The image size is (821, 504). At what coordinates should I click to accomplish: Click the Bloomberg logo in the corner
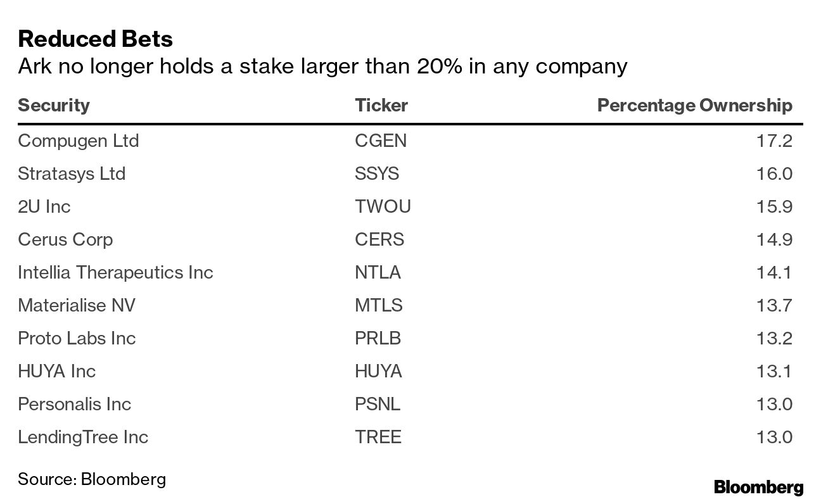point(758,487)
